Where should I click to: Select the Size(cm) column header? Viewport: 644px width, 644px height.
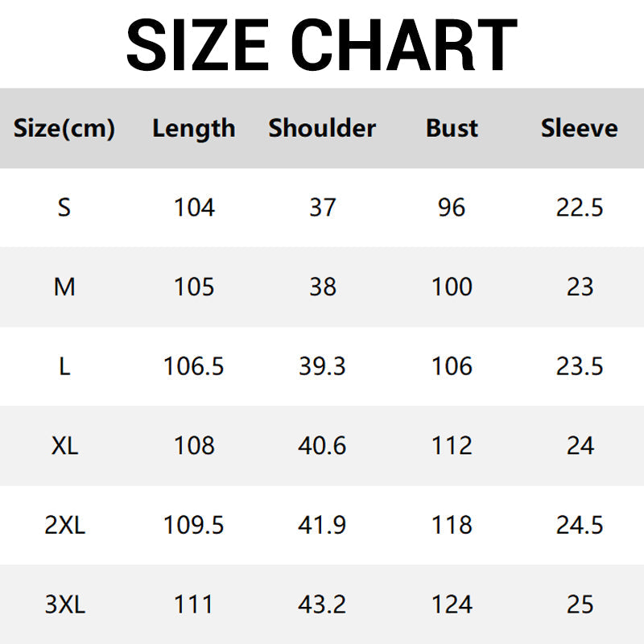tap(64, 128)
